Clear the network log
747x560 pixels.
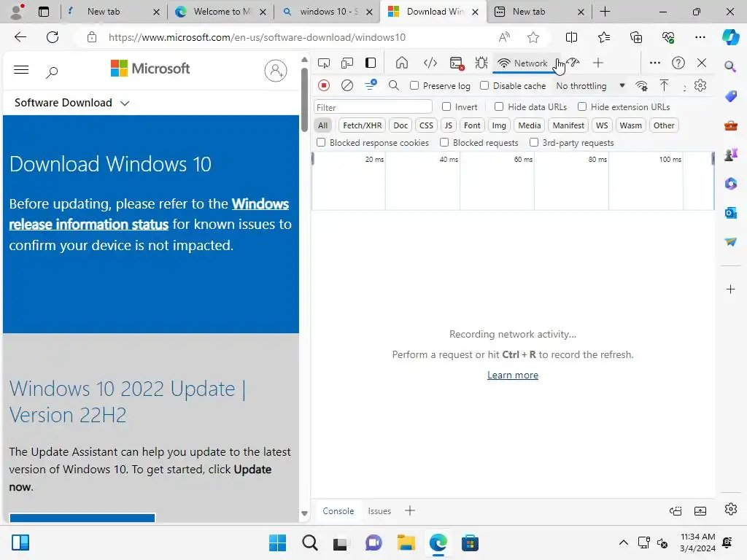click(x=347, y=86)
